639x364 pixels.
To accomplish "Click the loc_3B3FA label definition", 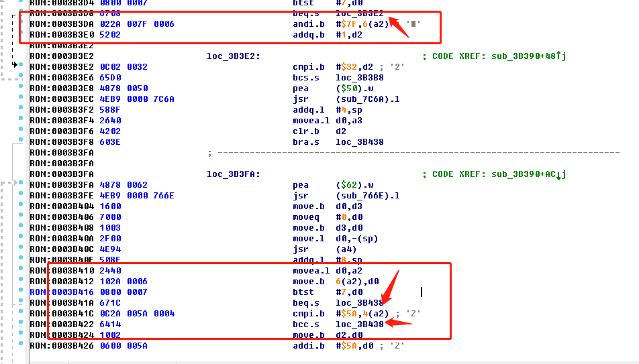I will tap(233, 174).
